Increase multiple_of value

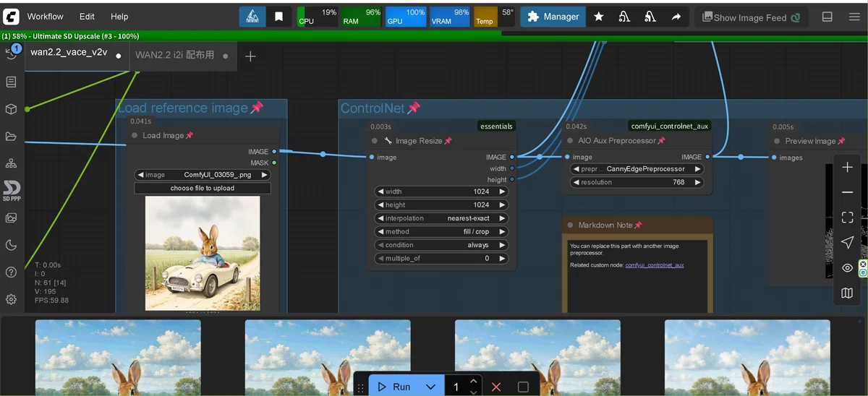[x=502, y=258]
